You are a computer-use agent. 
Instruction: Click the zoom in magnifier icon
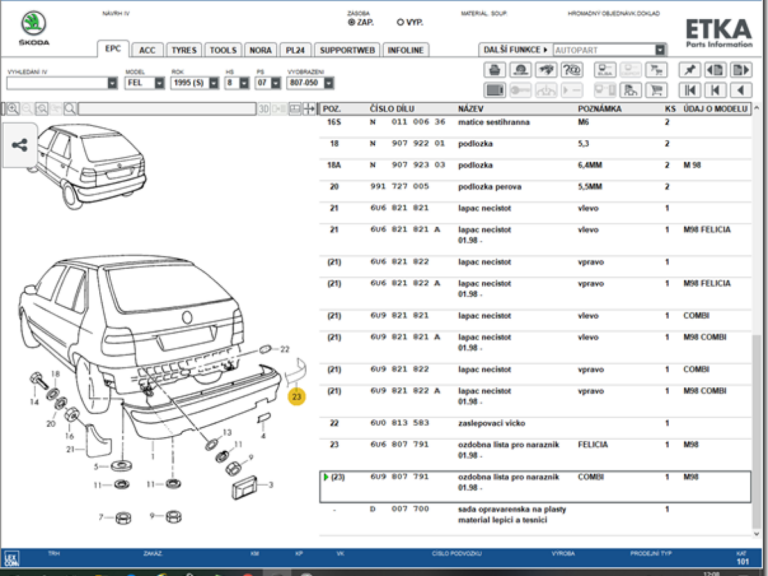13,109
